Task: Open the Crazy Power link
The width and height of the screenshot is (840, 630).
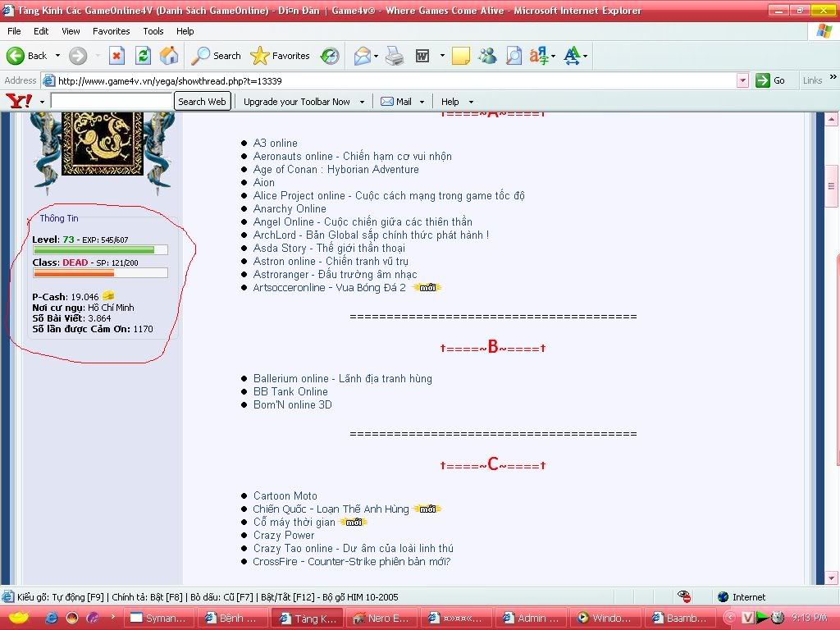Action: pos(284,535)
